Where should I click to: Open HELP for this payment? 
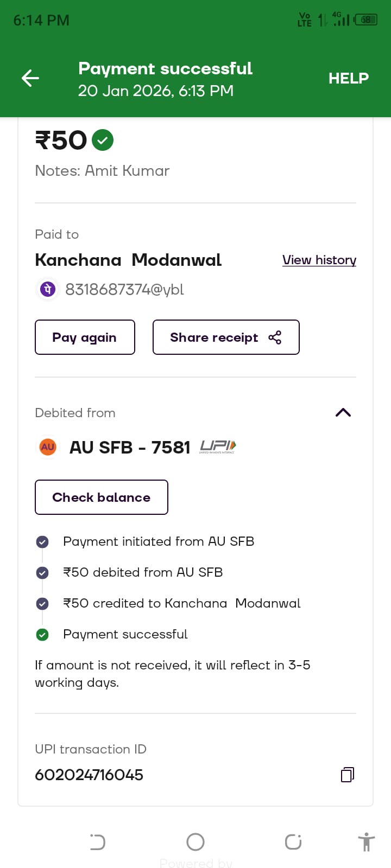coord(348,78)
